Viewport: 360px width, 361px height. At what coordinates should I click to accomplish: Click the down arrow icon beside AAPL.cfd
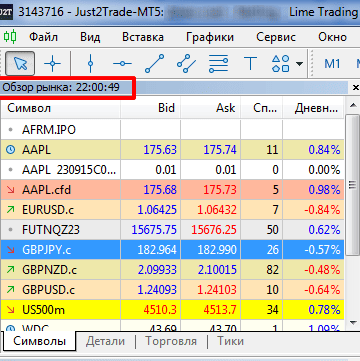coord(11,190)
